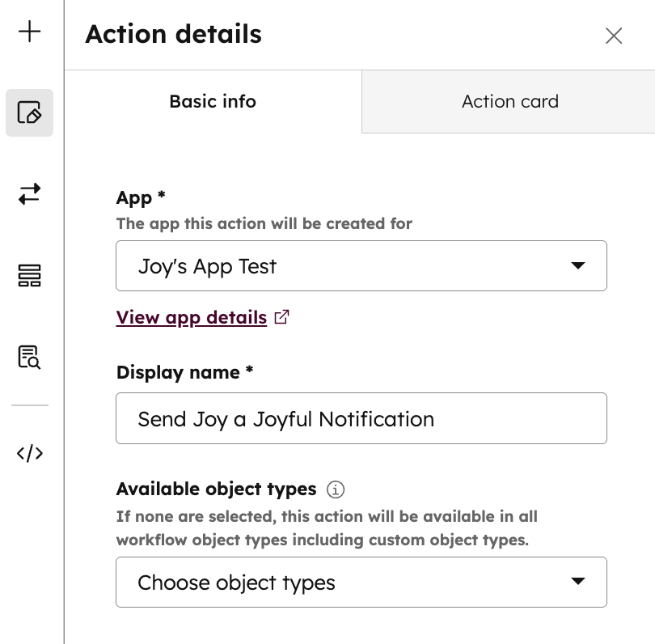Switch to the Action card tab

click(x=509, y=102)
